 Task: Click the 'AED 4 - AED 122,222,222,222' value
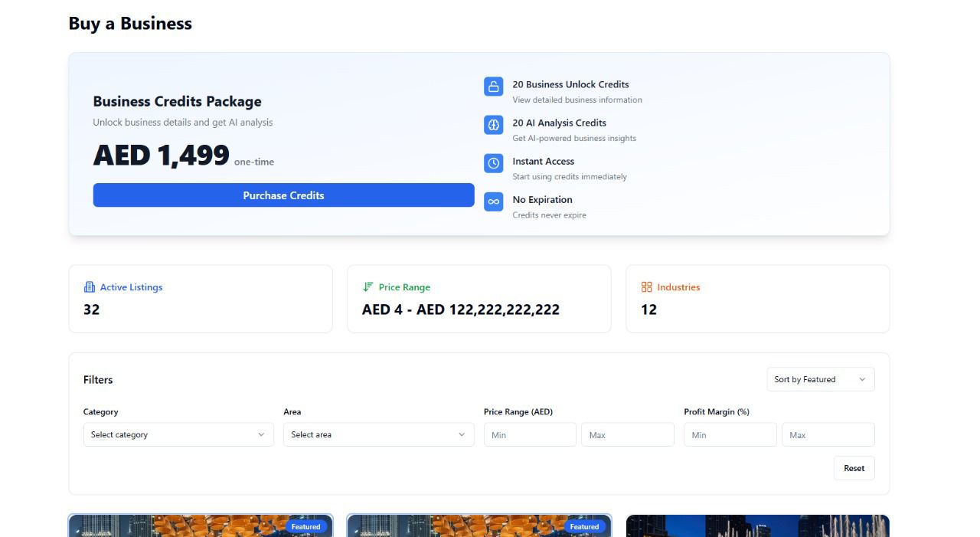[461, 309]
